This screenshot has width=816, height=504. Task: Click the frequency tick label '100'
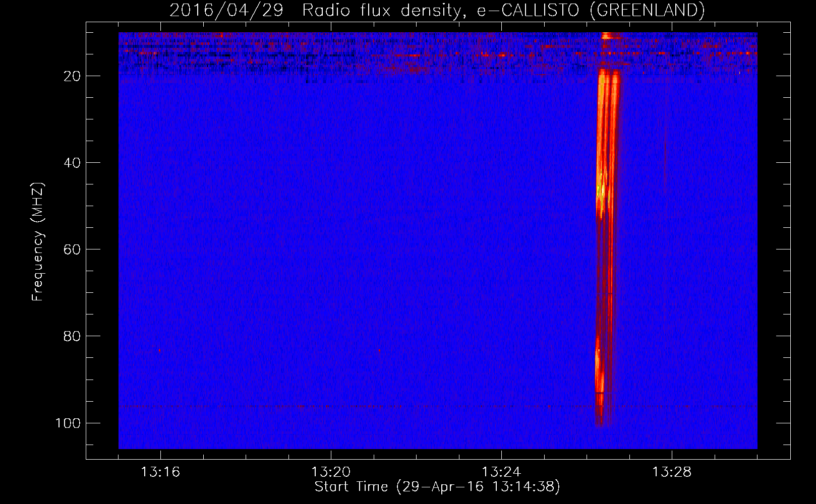pos(68,423)
